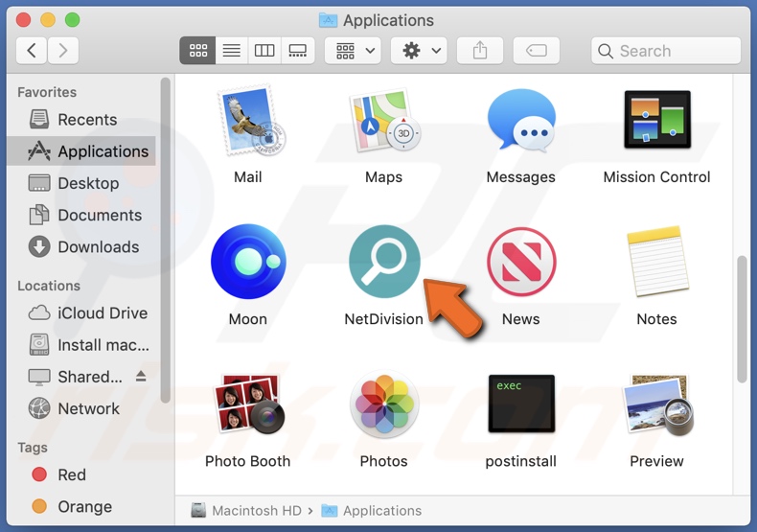Viewport: 757px width, 532px height.
Task: Select the Moon application icon
Action: pyautogui.click(x=248, y=261)
